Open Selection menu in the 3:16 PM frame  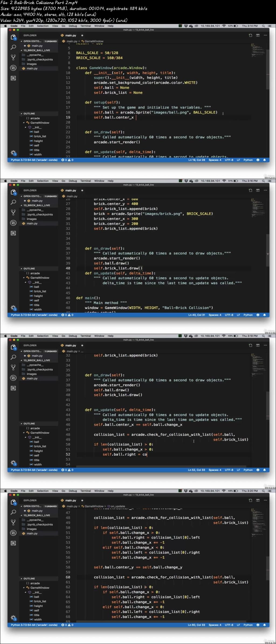click(x=43, y=181)
